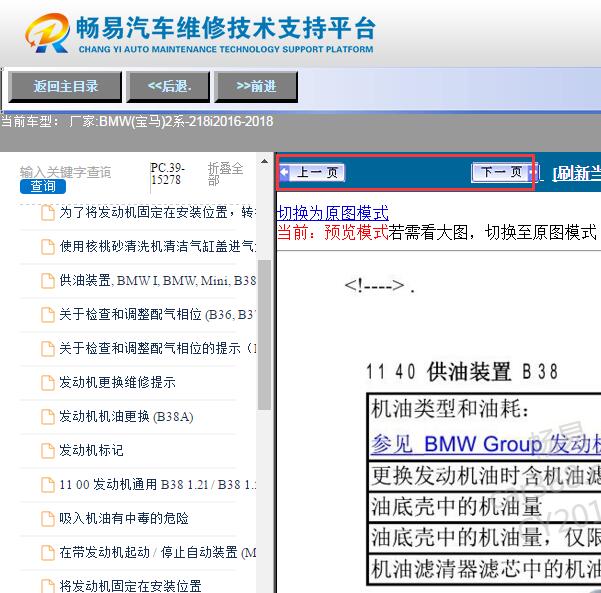Viewport: 601px width, 593px height.
Task: Go back with <<后退 button
Action: tap(169, 87)
